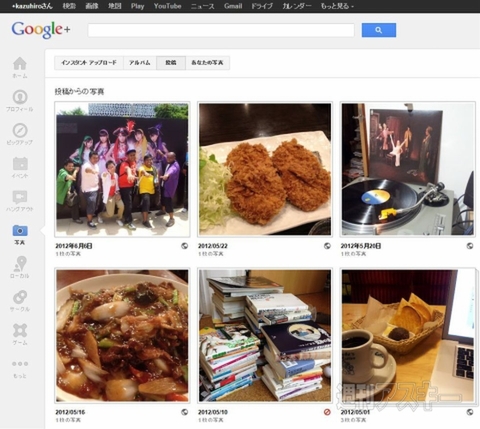Switch to the アルバム tab
The height and width of the screenshot is (429, 480).
click(140, 63)
